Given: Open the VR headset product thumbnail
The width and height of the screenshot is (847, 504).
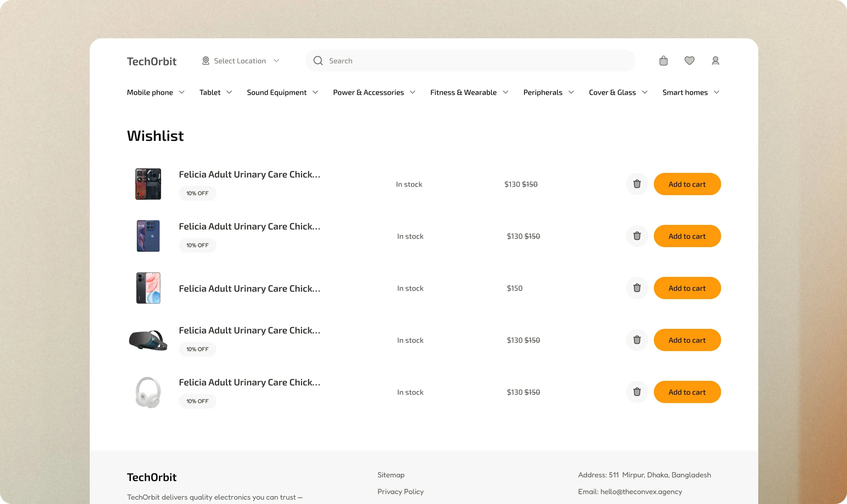Looking at the screenshot, I should pyautogui.click(x=148, y=340).
